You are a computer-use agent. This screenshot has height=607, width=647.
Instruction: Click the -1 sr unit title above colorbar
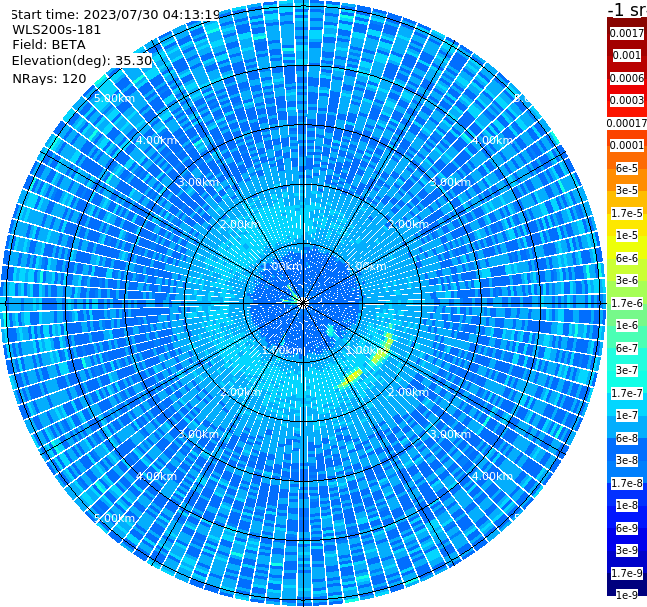[627, 9]
